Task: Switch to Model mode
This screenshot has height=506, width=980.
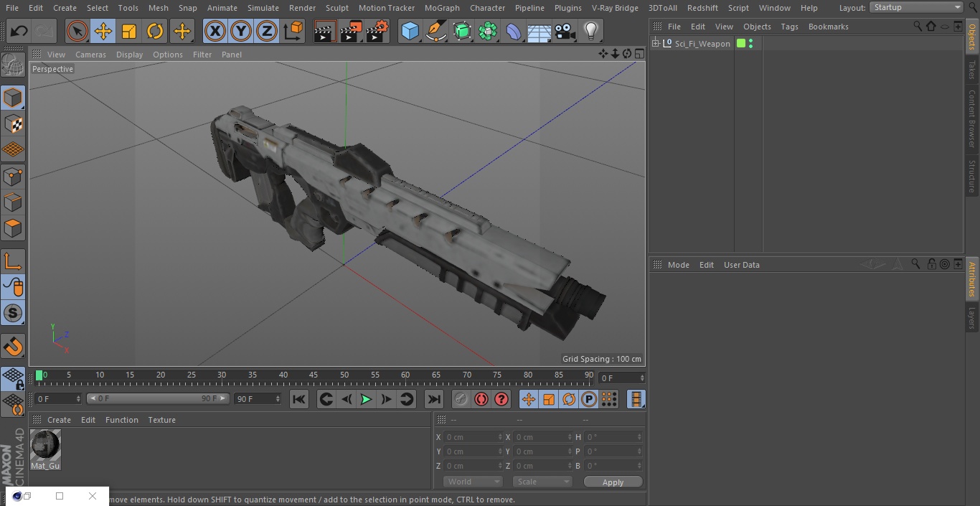Action: click(x=13, y=98)
